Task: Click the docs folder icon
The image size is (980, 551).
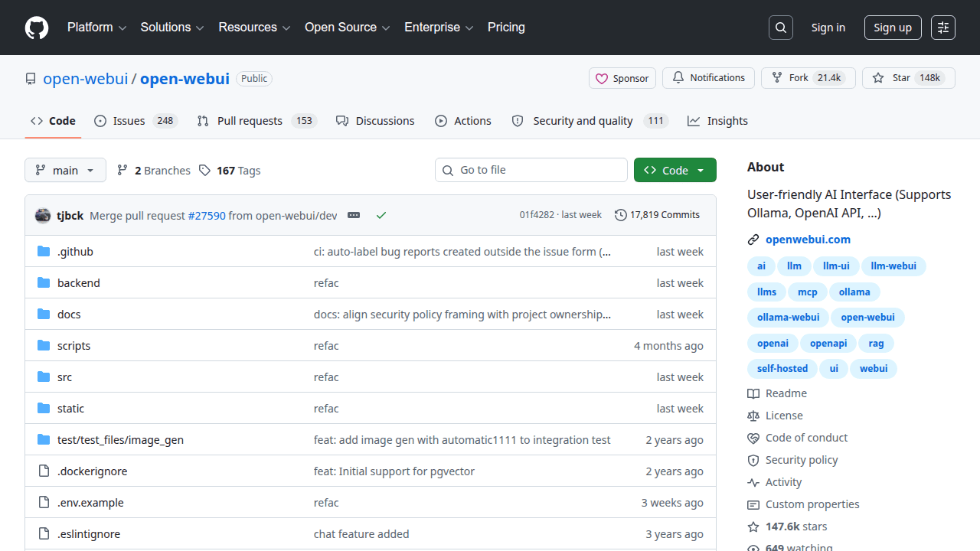Action: 44,314
